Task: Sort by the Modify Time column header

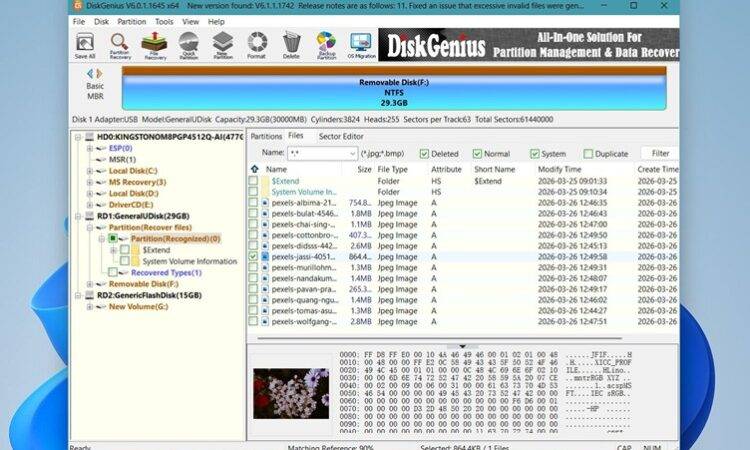Action: [559, 169]
